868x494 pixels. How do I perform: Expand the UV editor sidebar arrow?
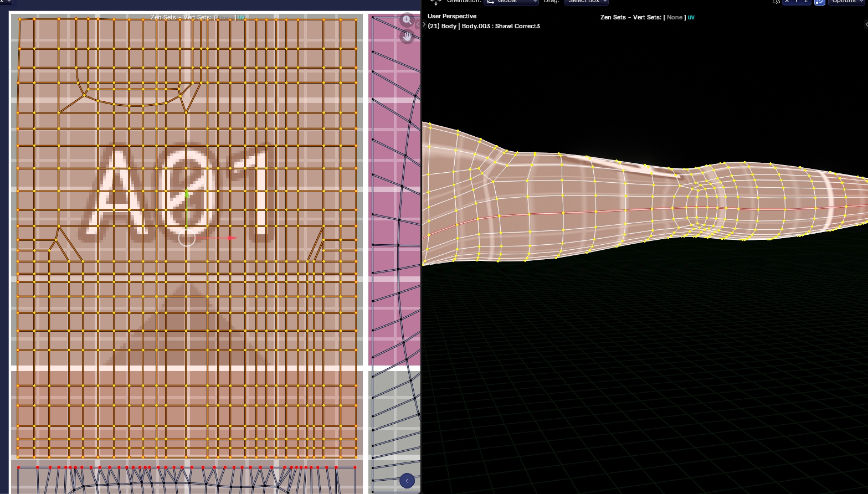tap(417, 24)
